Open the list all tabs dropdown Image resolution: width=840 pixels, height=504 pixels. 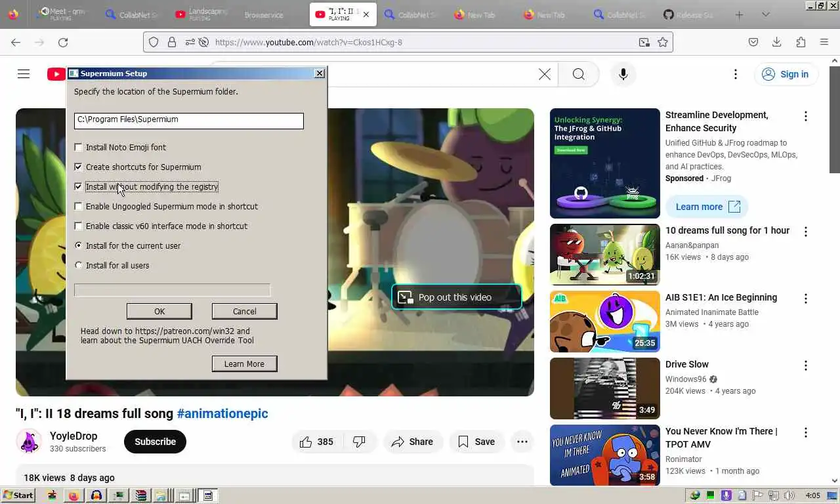coord(765,14)
